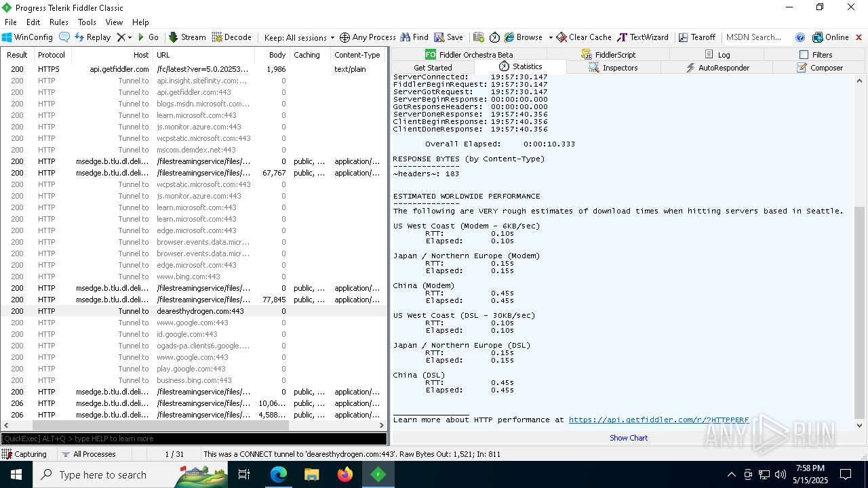Switch to the Inspectors tab
The height and width of the screenshot is (488, 868).
coord(613,68)
